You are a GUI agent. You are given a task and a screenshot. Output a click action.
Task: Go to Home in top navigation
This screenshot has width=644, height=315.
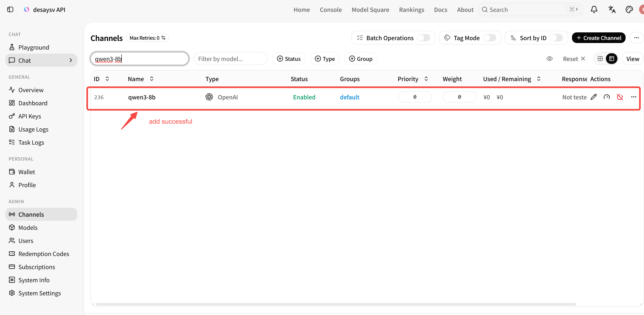point(302,9)
